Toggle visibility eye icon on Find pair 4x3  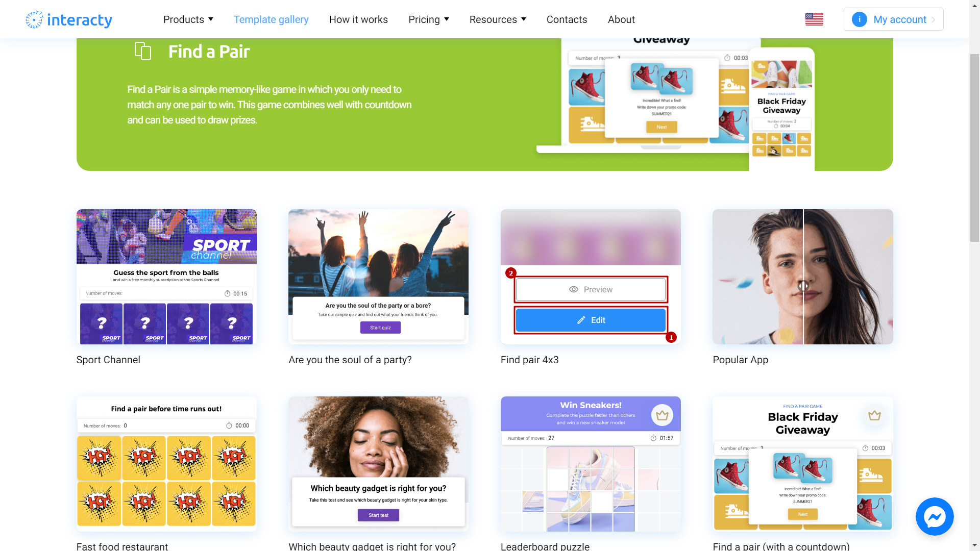573,289
